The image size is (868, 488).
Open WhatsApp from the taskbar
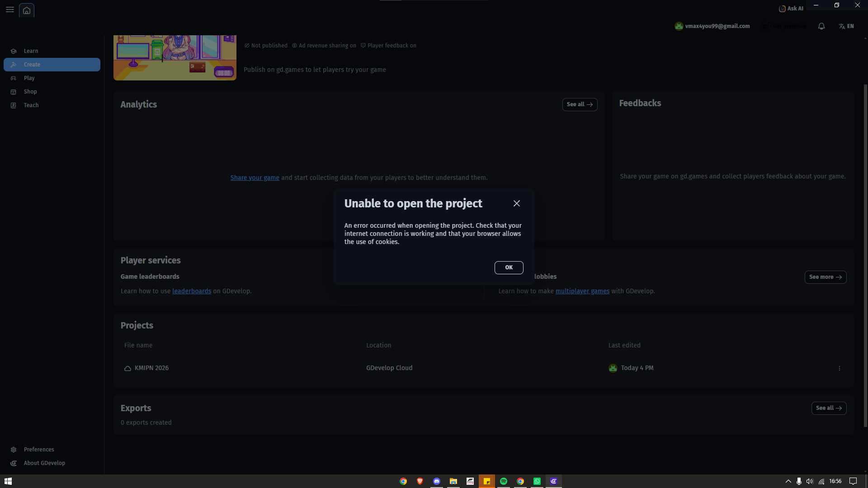[537, 481]
